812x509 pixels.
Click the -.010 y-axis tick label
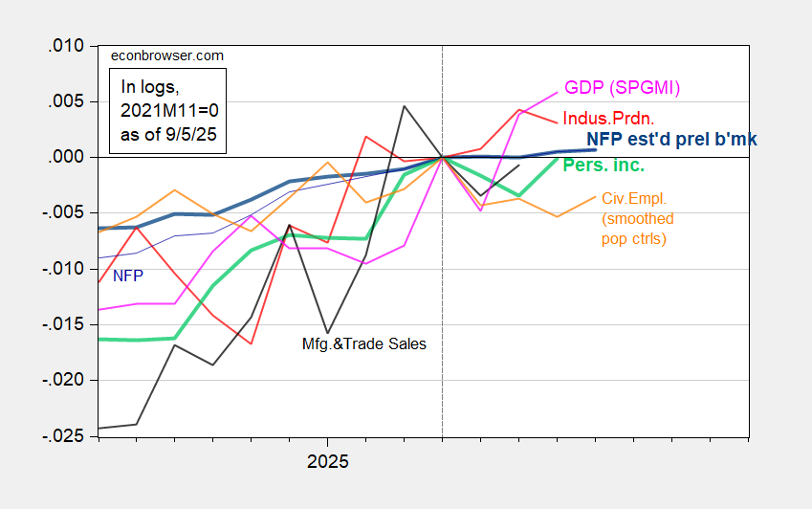64,270
